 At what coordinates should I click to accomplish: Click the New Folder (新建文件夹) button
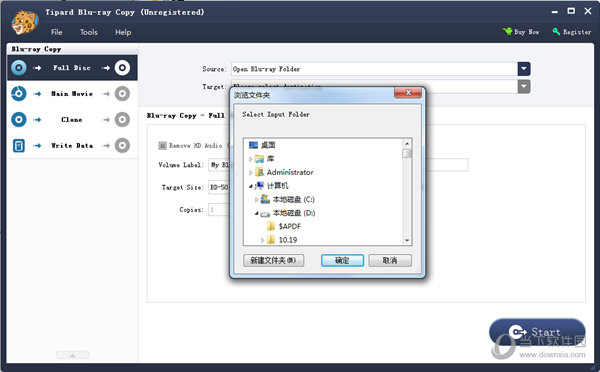click(274, 260)
